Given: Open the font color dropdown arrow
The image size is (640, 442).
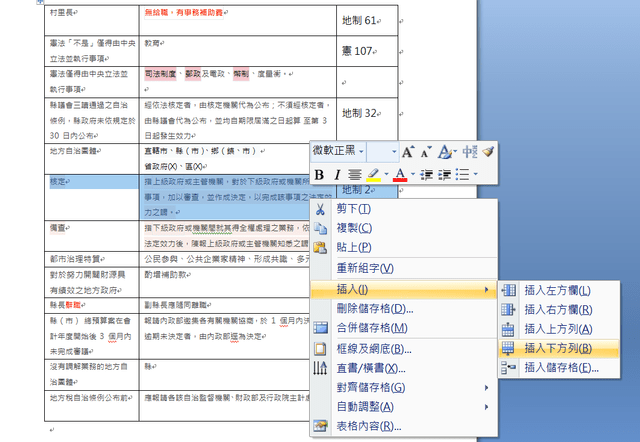Looking at the screenshot, I should tap(413, 175).
